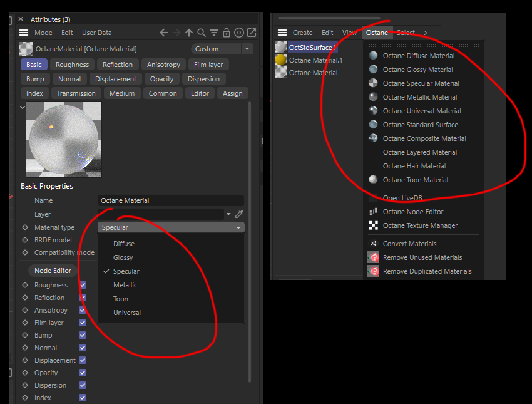Viewport: 532px width, 404px height.
Task: Switch to the Reflection tab
Action: coord(118,65)
